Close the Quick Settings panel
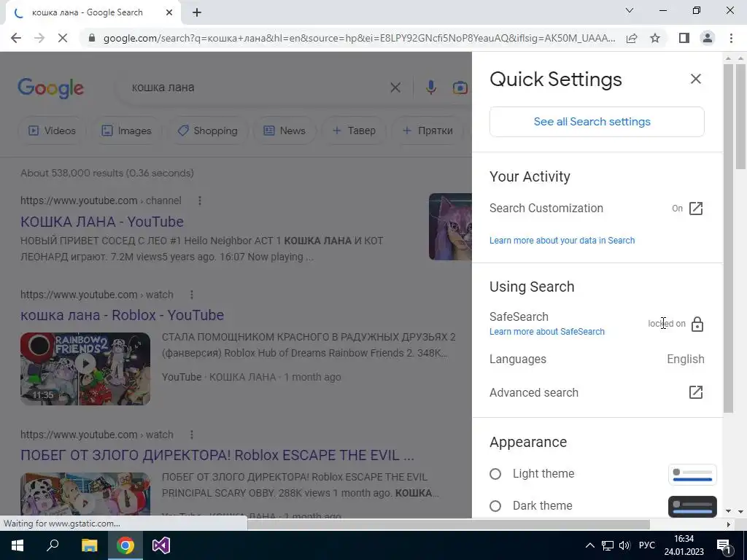The height and width of the screenshot is (560, 747). pos(695,79)
